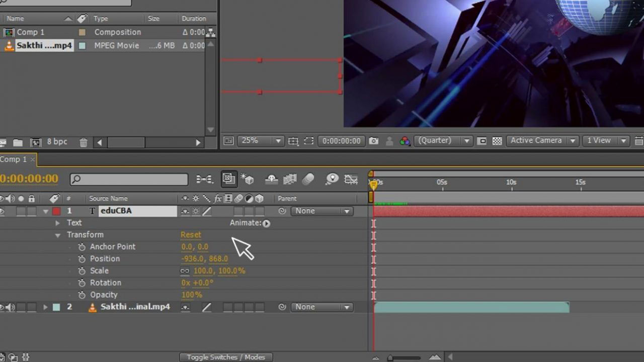Select the Comp 1 tab
Screen dimensions: 644x362
tap(14, 159)
